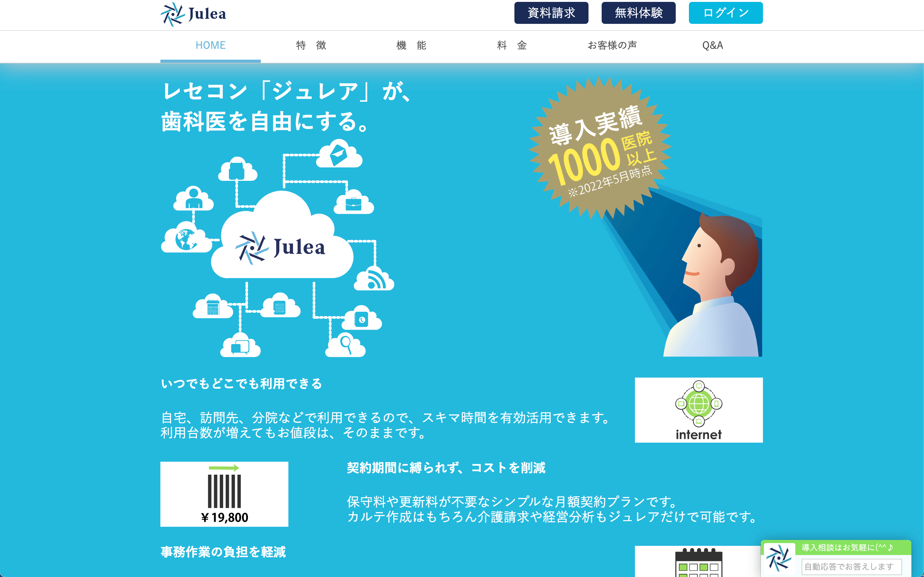Image resolution: width=924 pixels, height=577 pixels.
Task: Click the person user cloud icon
Action: point(193,198)
